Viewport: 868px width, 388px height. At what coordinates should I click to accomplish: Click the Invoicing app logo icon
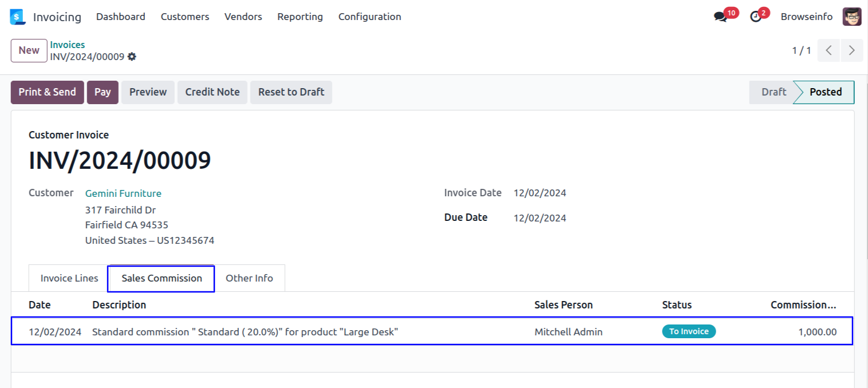pos(18,17)
